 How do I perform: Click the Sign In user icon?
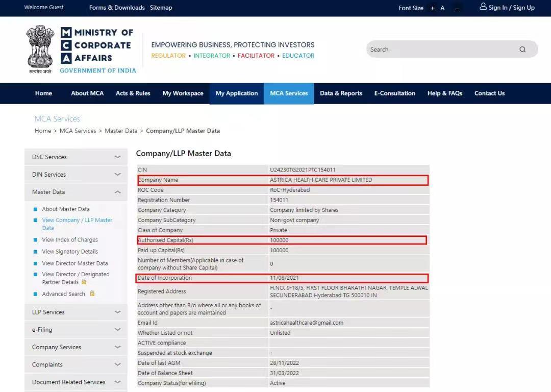point(483,7)
